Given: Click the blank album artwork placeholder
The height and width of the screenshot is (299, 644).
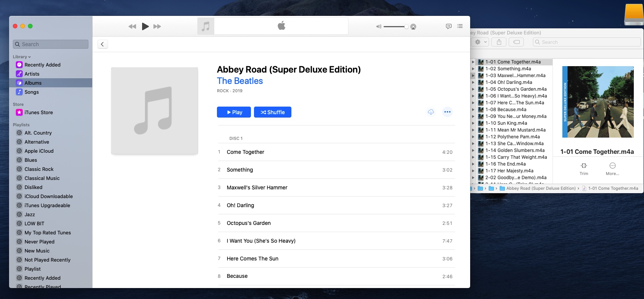Looking at the screenshot, I should (155, 111).
